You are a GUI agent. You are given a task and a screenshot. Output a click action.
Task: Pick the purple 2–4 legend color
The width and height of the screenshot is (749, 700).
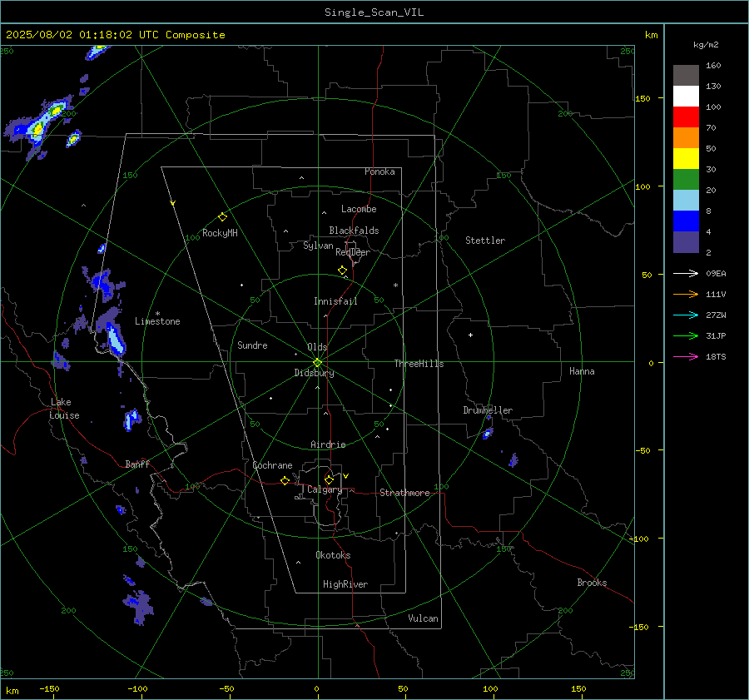[686, 241]
